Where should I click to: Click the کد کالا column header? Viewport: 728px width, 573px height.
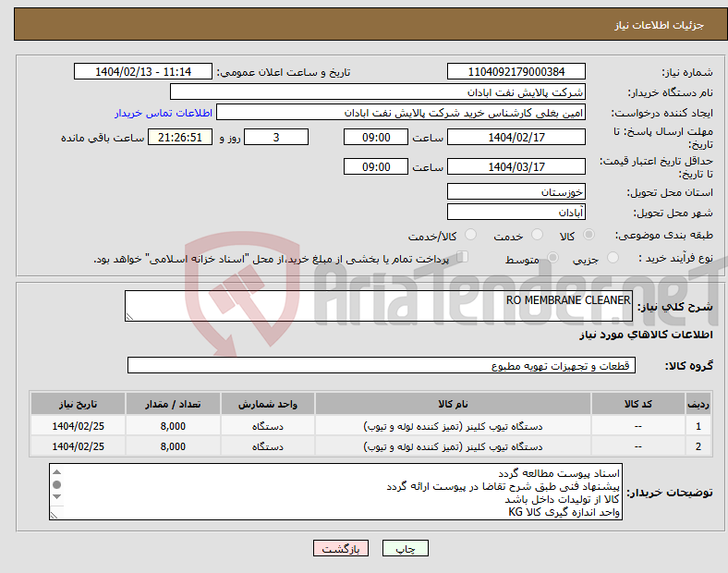638,404
